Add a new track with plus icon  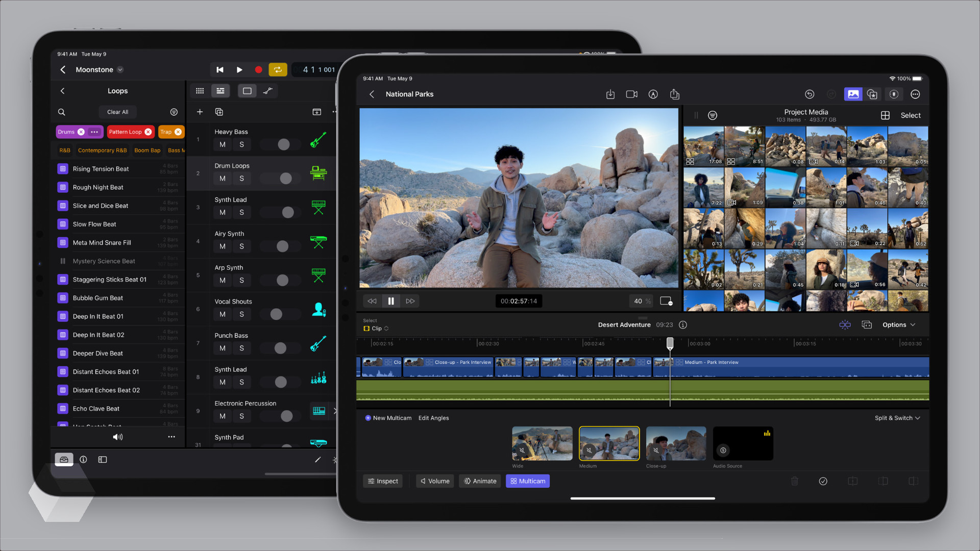(200, 112)
